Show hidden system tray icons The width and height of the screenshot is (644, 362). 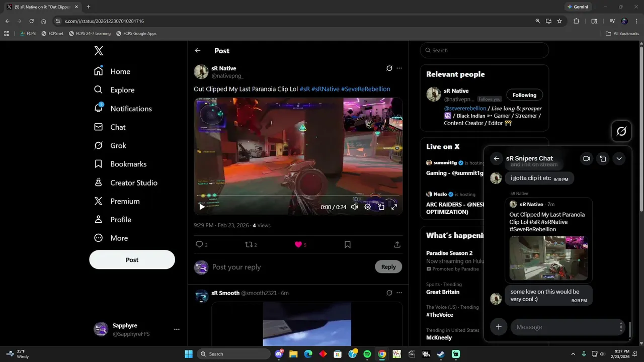[573, 354]
